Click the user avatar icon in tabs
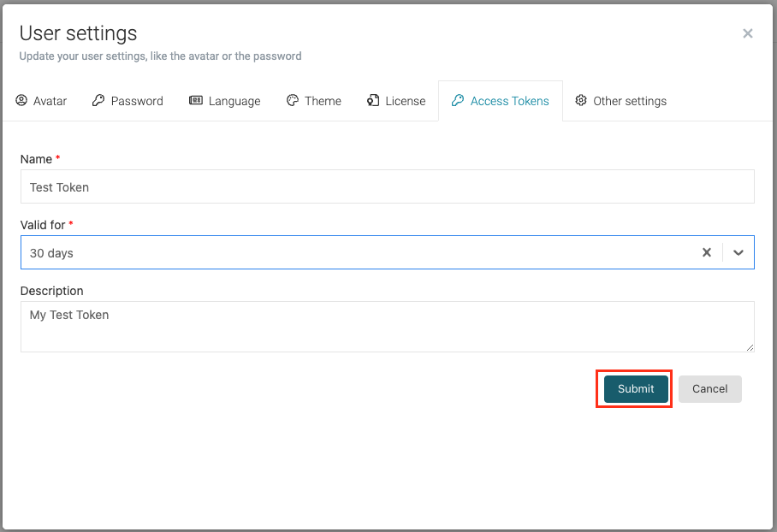The height and width of the screenshot is (532, 777). pyautogui.click(x=21, y=100)
